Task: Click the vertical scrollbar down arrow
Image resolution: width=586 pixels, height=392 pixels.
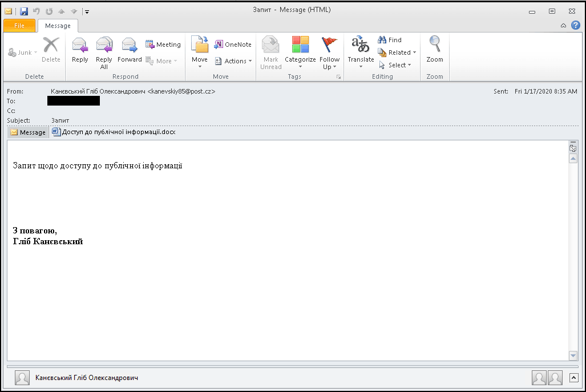Action: 573,355
